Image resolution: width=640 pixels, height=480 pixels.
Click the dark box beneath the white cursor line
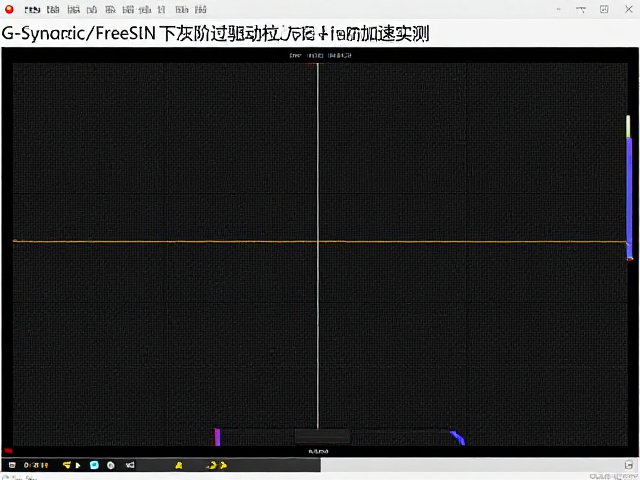pos(322,436)
